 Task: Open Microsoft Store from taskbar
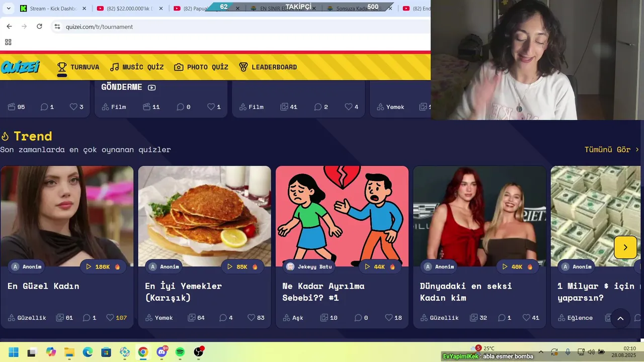pyautogui.click(x=106, y=352)
